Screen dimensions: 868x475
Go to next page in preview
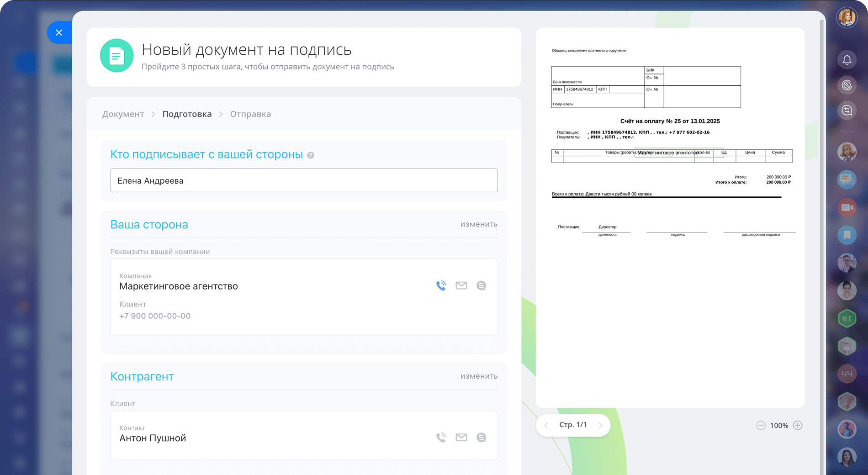[x=600, y=425]
